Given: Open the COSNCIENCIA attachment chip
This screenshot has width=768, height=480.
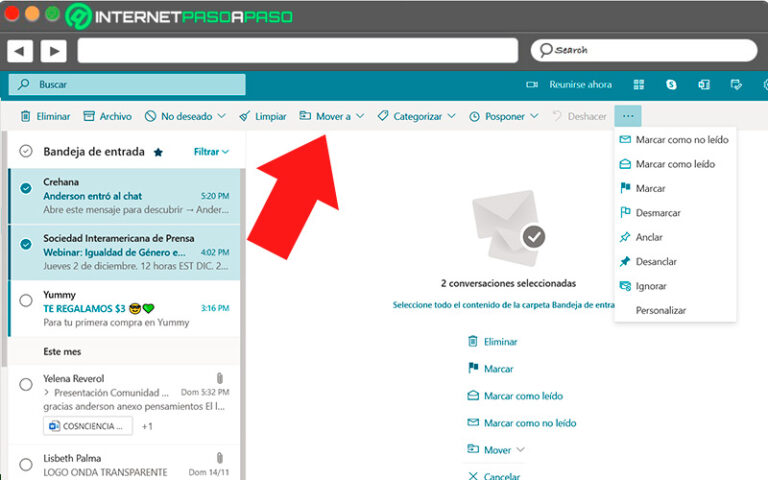Looking at the screenshot, I should pos(88,426).
